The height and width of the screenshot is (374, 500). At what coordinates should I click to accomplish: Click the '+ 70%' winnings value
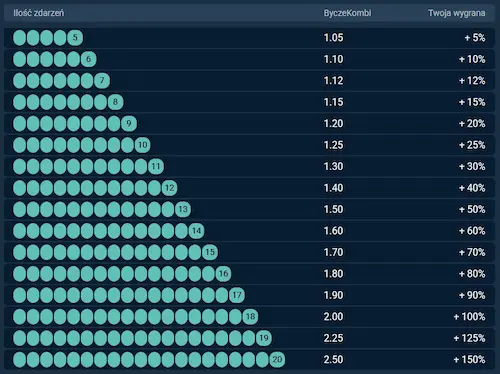tap(472, 252)
